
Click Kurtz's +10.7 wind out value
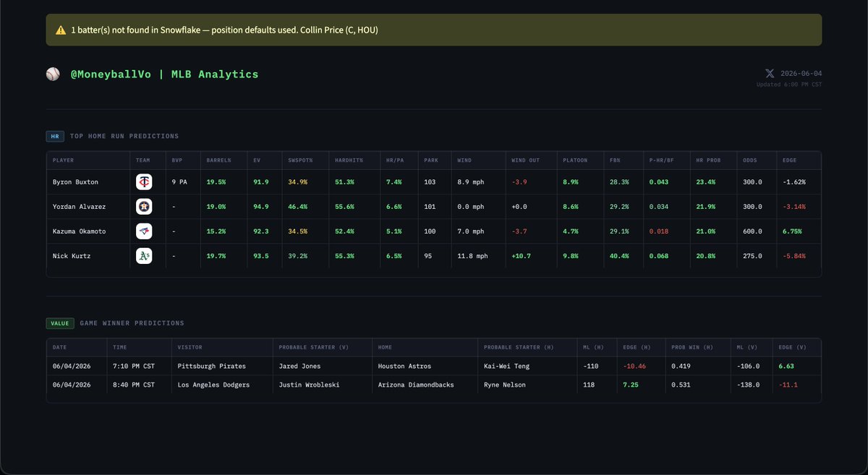522,256
